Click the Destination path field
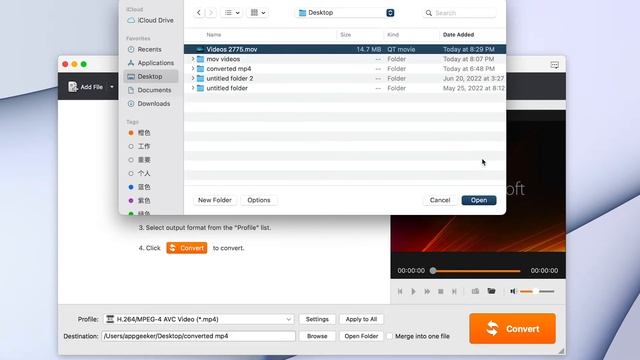Screen dimensions: 640x360 point(198,336)
